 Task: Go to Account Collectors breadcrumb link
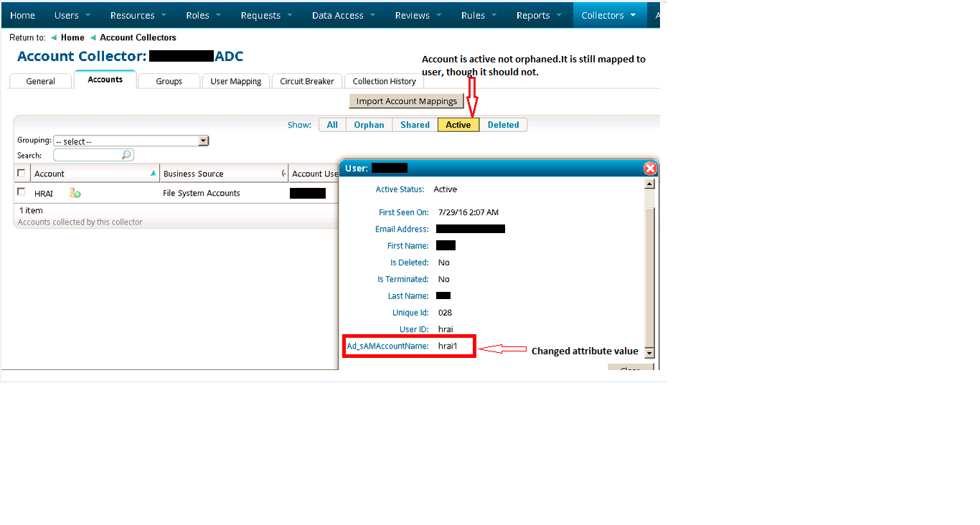click(x=138, y=37)
